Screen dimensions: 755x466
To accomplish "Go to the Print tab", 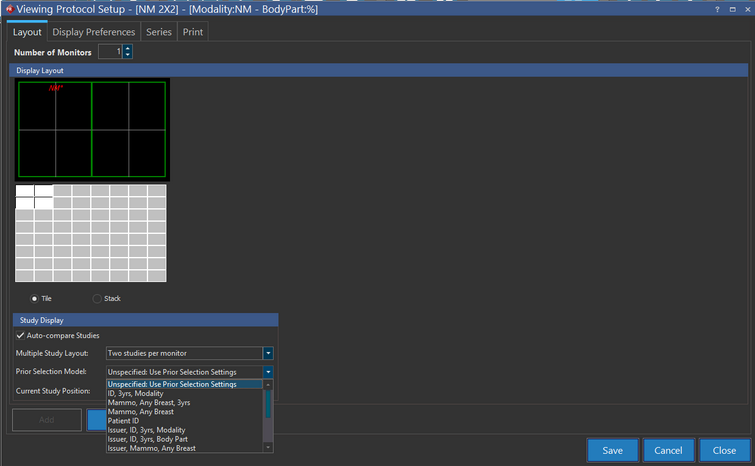I will coord(192,32).
